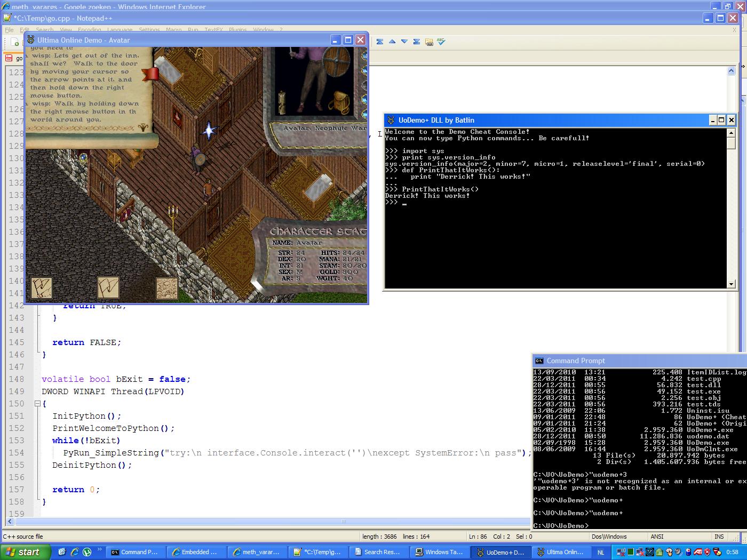Switch to Command Prompt taskbar button
The height and width of the screenshot is (560, 747).
136,552
